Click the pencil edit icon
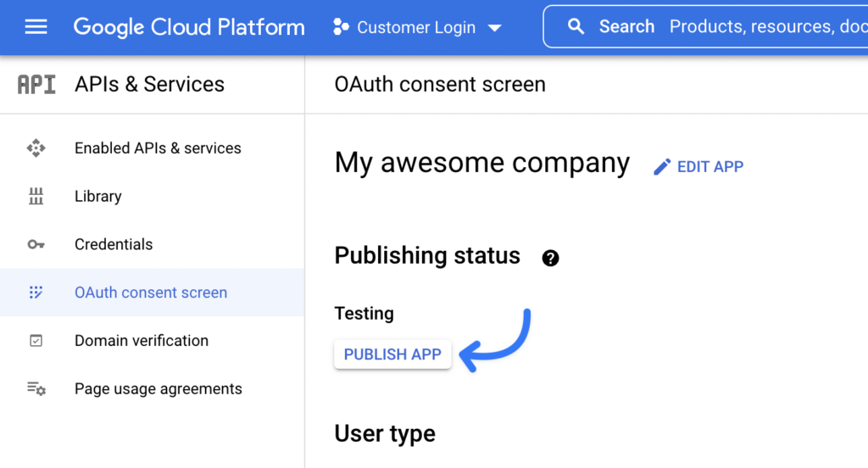The image size is (868, 468). coord(662,167)
